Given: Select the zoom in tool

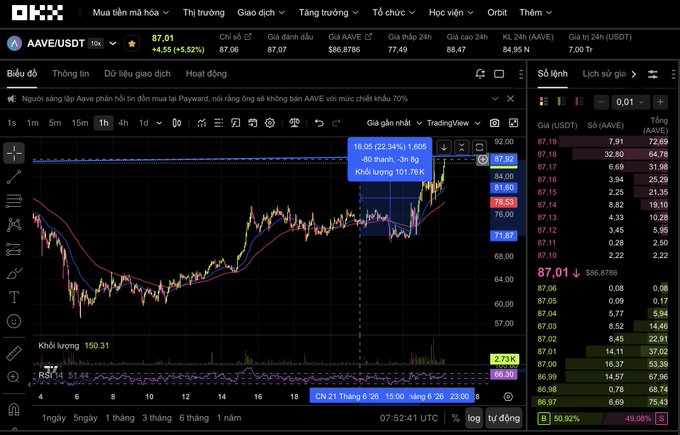Looking at the screenshot, I should 14,377.
